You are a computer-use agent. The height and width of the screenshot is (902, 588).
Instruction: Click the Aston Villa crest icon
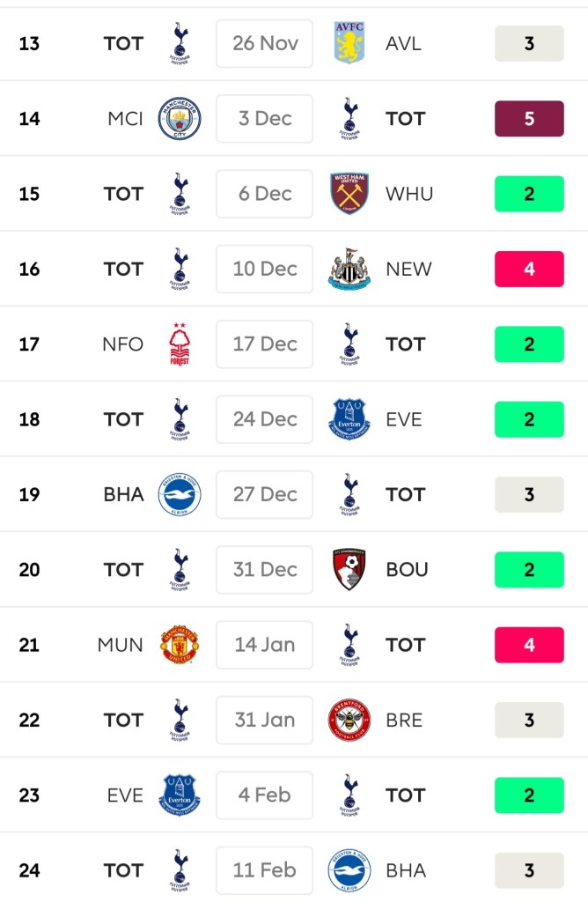point(349,43)
